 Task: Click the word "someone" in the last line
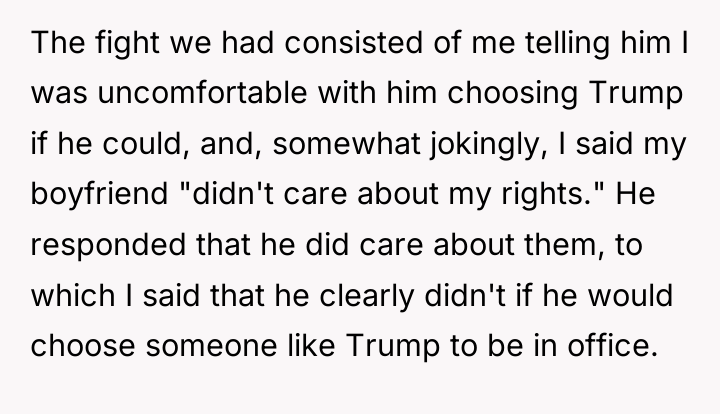(211, 346)
